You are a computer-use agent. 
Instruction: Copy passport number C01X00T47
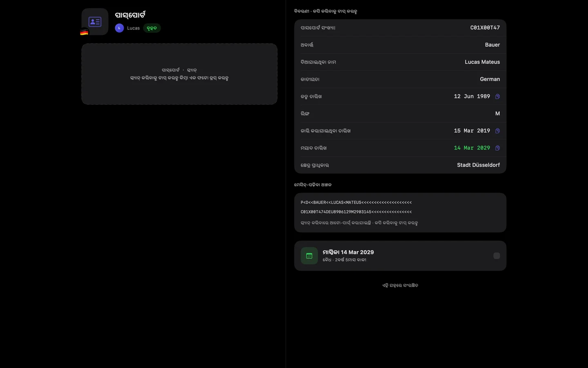(485, 28)
